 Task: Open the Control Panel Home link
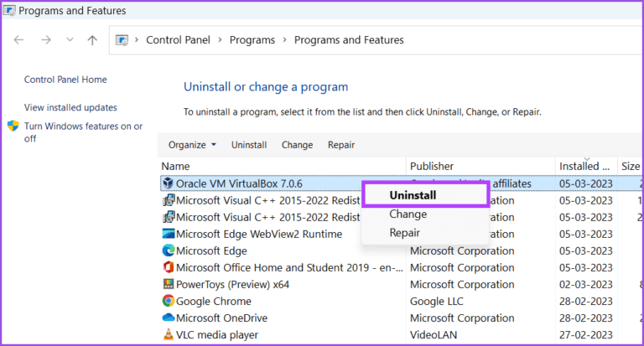(65, 80)
